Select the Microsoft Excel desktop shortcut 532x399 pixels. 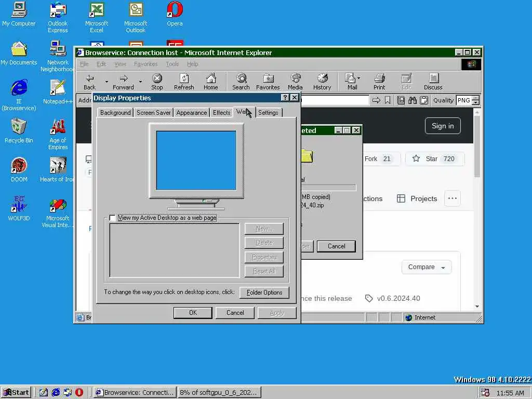click(x=96, y=18)
